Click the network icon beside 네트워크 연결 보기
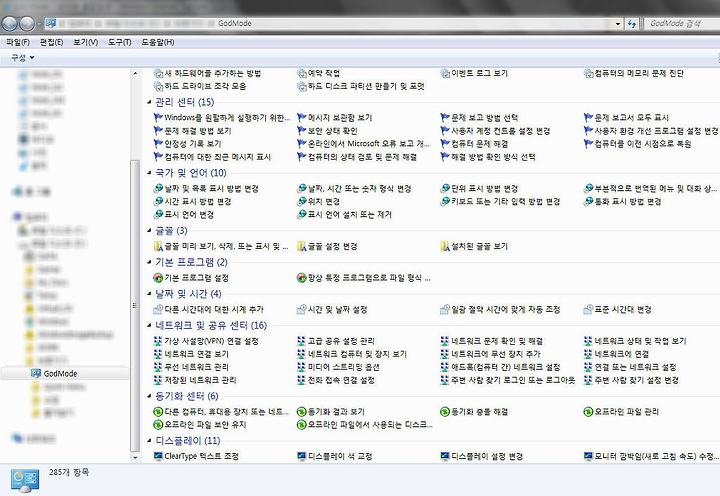The height and width of the screenshot is (496, 720). 158,354
